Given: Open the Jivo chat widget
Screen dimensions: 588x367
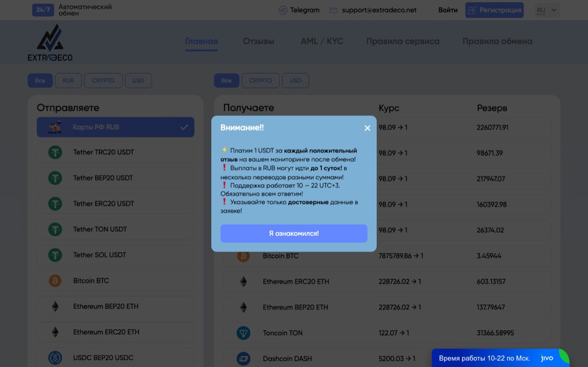Looking at the screenshot, I should click(x=500, y=358).
